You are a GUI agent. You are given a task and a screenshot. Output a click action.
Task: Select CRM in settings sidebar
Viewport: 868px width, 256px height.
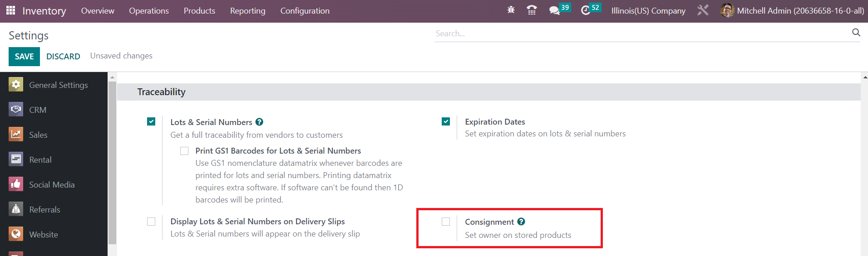tap(38, 110)
